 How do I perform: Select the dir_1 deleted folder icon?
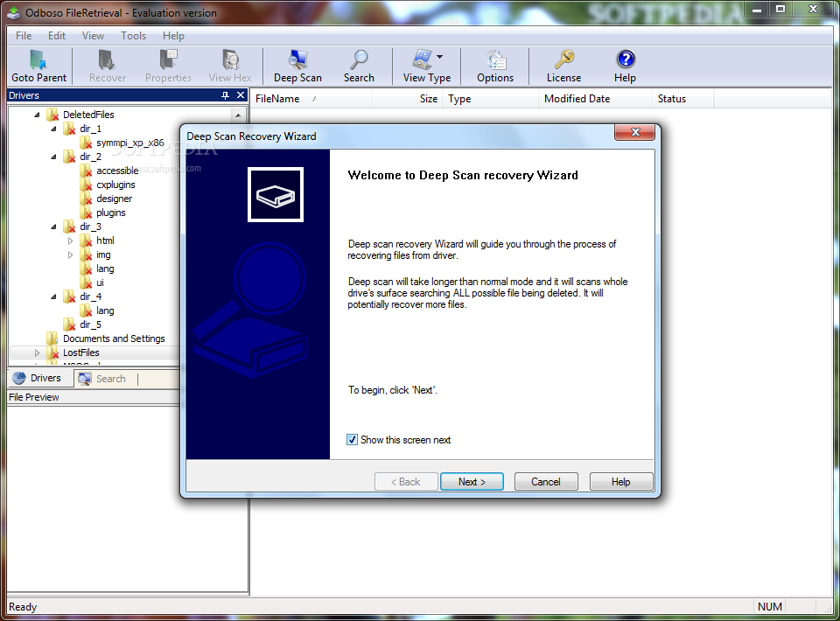[x=68, y=129]
